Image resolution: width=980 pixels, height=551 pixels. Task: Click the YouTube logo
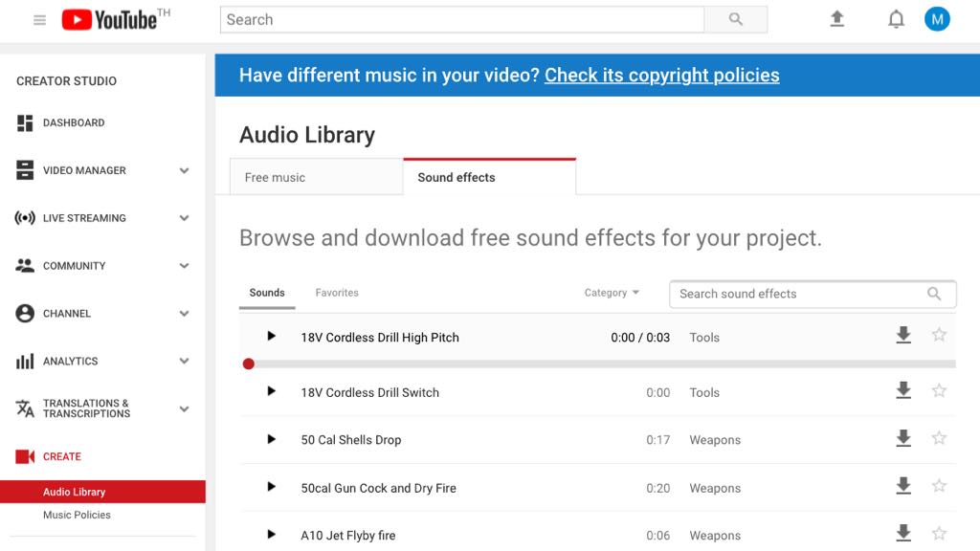point(110,19)
